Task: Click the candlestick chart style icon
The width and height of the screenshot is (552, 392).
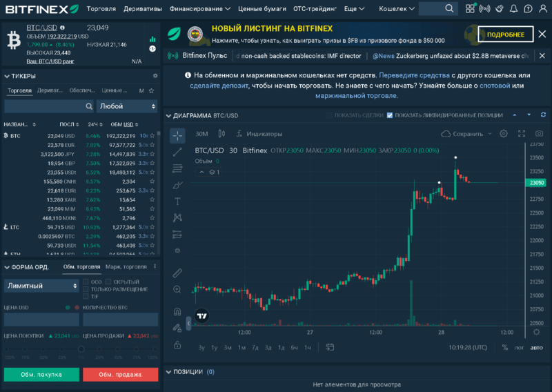Action: pyautogui.click(x=221, y=134)
